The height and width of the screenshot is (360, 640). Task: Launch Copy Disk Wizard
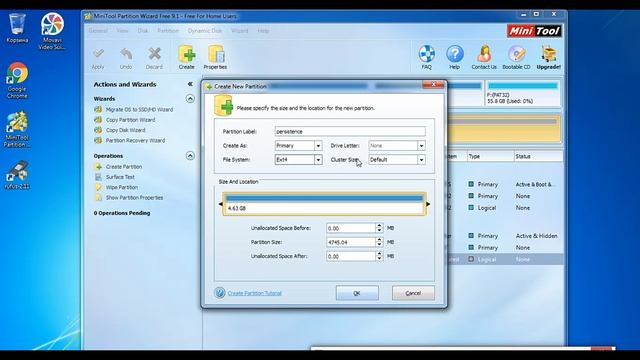[x=126, y=130]
